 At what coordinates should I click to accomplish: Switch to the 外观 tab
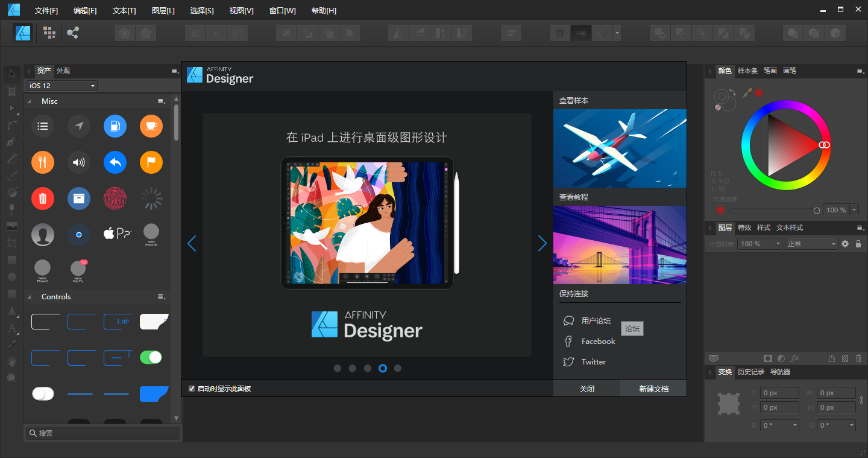63,71
